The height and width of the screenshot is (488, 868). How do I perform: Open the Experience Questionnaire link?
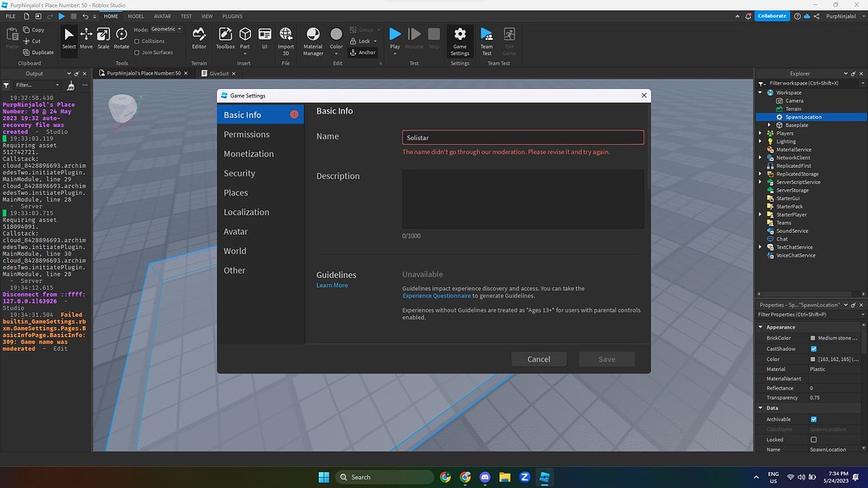click(436, 296)
